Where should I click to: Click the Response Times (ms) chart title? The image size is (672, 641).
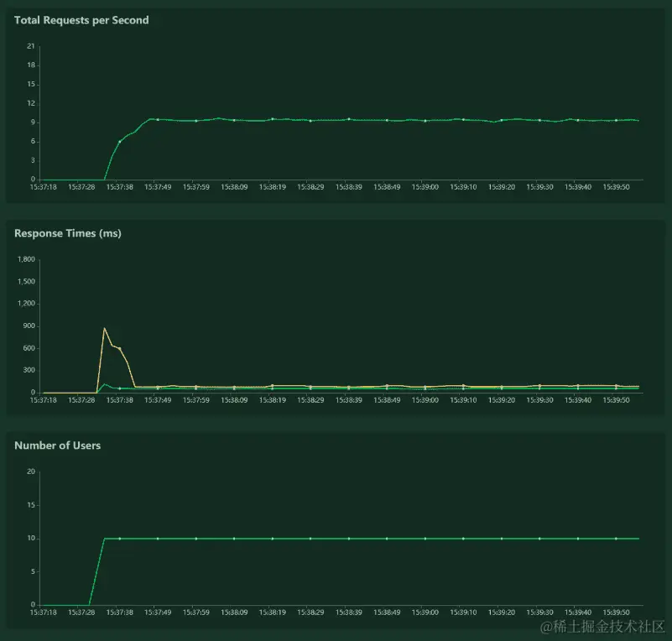68,233
